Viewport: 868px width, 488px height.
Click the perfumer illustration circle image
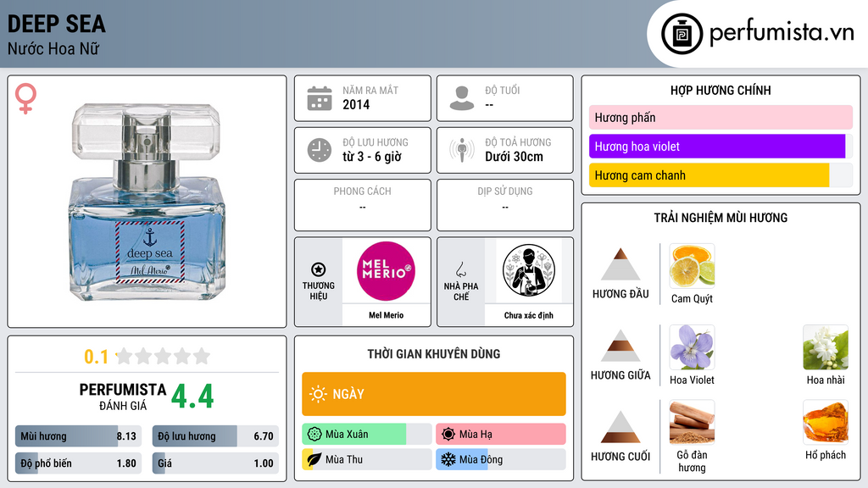point(529,271)
